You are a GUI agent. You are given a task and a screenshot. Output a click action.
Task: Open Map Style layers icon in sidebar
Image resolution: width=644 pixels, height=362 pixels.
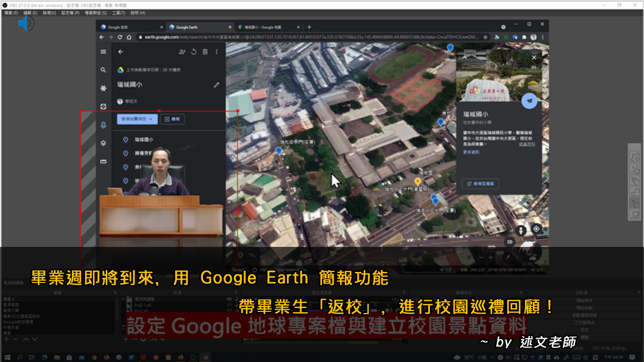[x=103, y=143]
